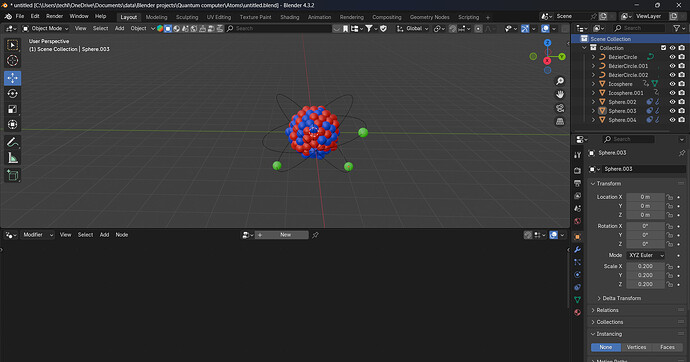Viewport: 690px width, 362px height.
Task: Open the Global transform orientation dropdown
Action: pyautogui.click(x=413, y=29)
